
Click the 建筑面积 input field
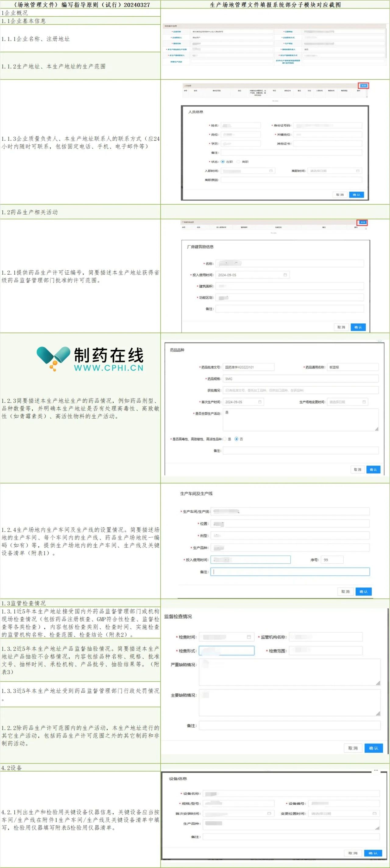[x=289, y=286]
